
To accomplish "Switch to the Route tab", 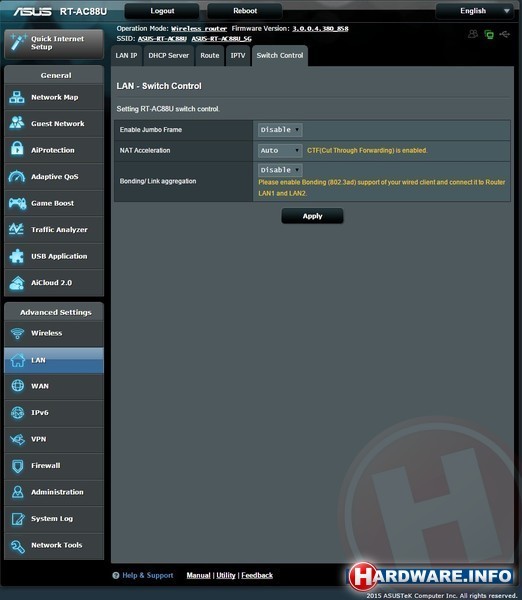I will (210, 55).
